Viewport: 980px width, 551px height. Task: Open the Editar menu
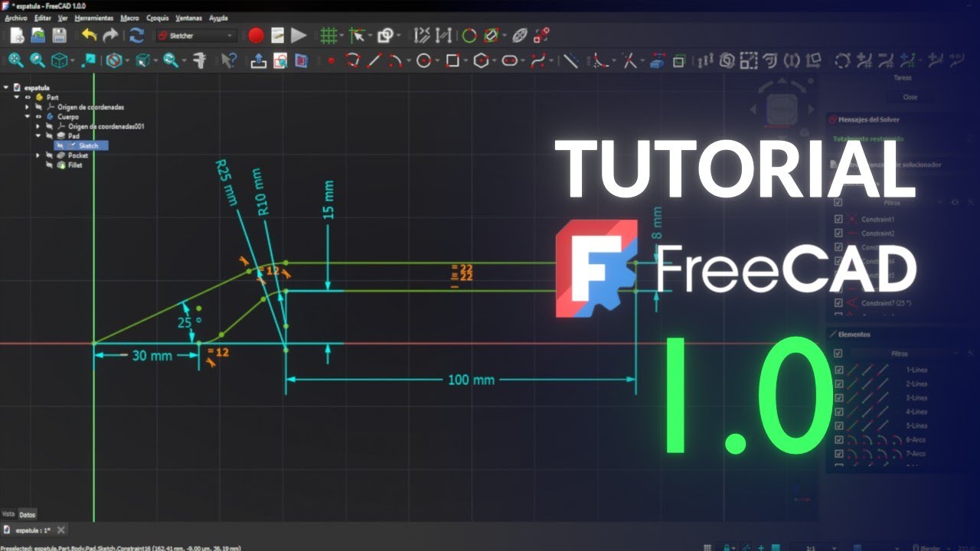[x=42, y=18]
